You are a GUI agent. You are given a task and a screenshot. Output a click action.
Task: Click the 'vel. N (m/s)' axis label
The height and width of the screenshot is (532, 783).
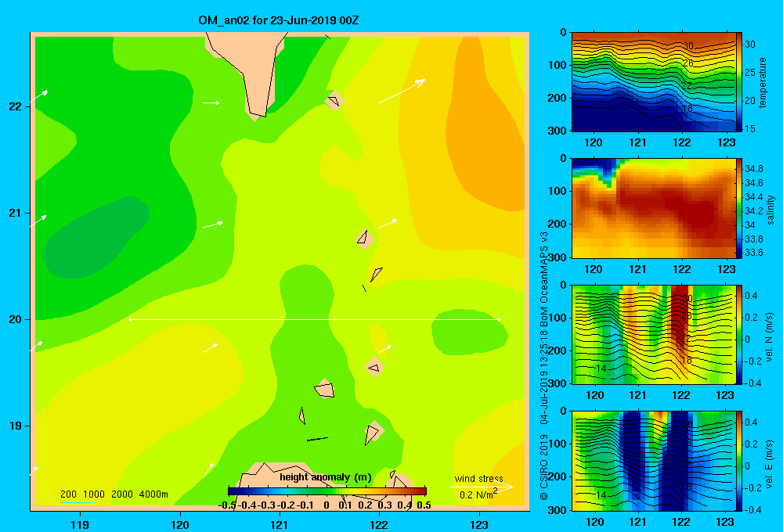pos(769,337)
